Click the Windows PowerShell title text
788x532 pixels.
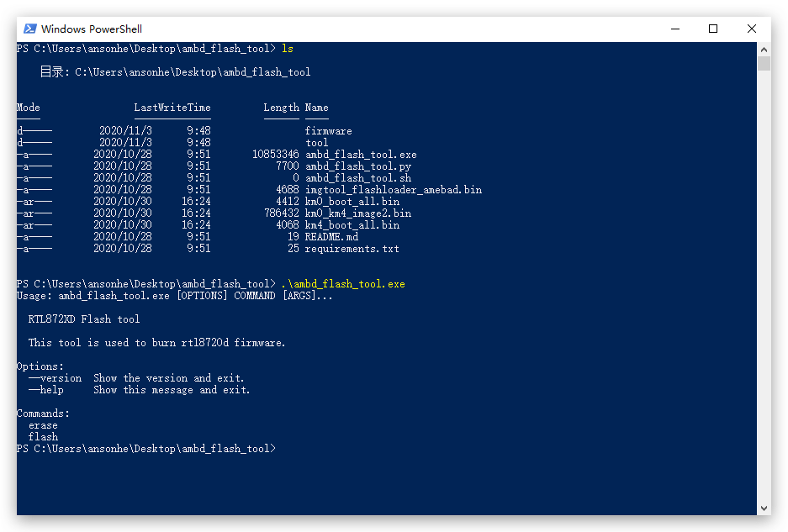point(92,29)
